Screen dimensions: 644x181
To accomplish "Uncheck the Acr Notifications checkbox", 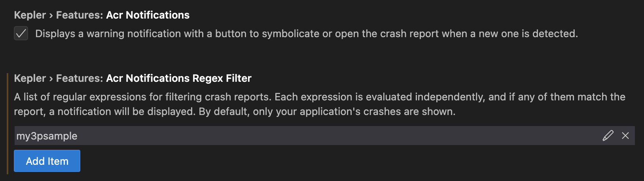I will coord(21,34).
